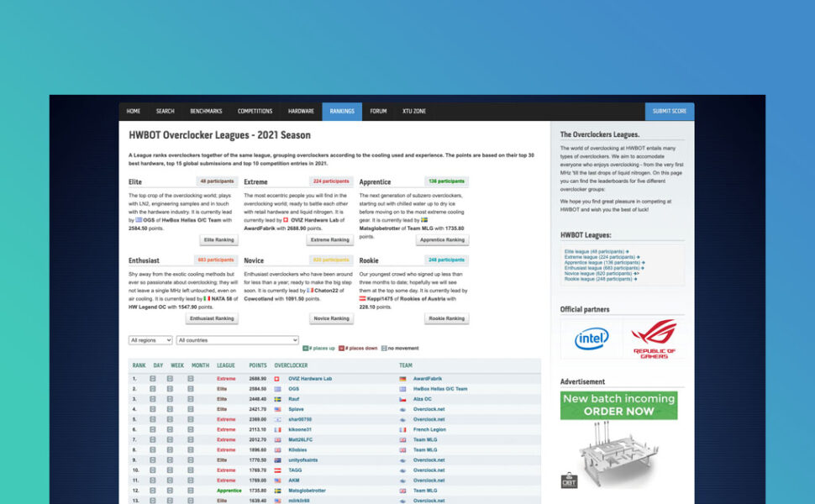Click the OVERCLOCKER column header
Viewport: 815px width, 504px height.
click(291, 365)
